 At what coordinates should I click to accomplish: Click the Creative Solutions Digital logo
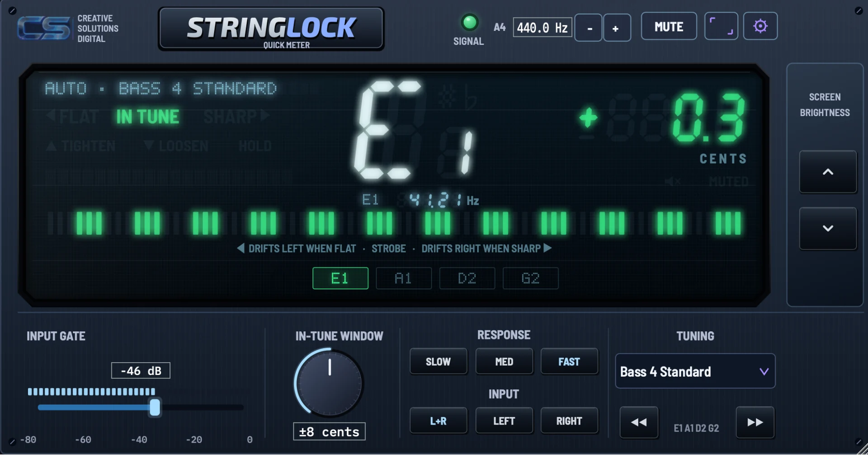tap(68, 28)
